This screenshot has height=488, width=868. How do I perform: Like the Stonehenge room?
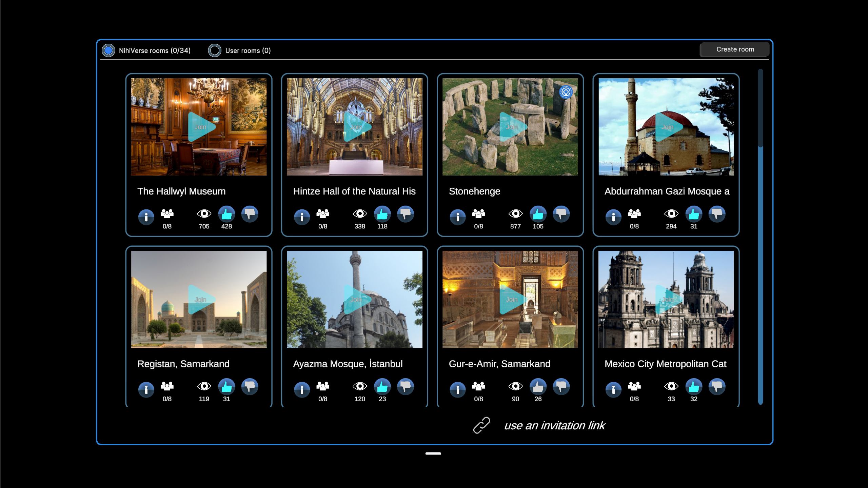[538, 214]
